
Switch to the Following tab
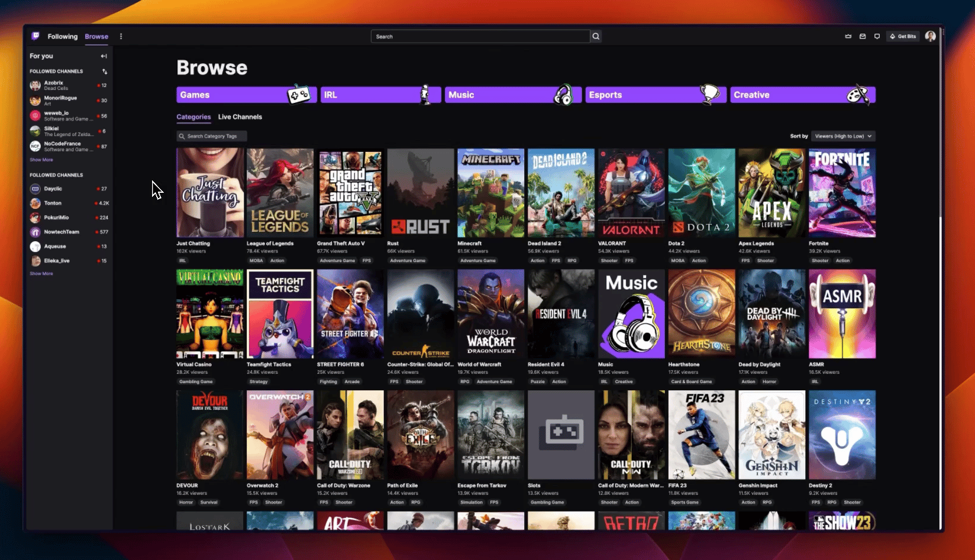(62, 36)
